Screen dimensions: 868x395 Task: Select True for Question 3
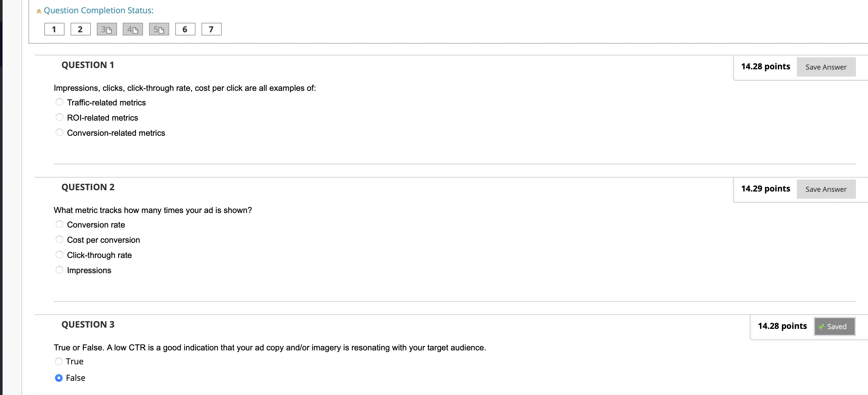(59, 361)
